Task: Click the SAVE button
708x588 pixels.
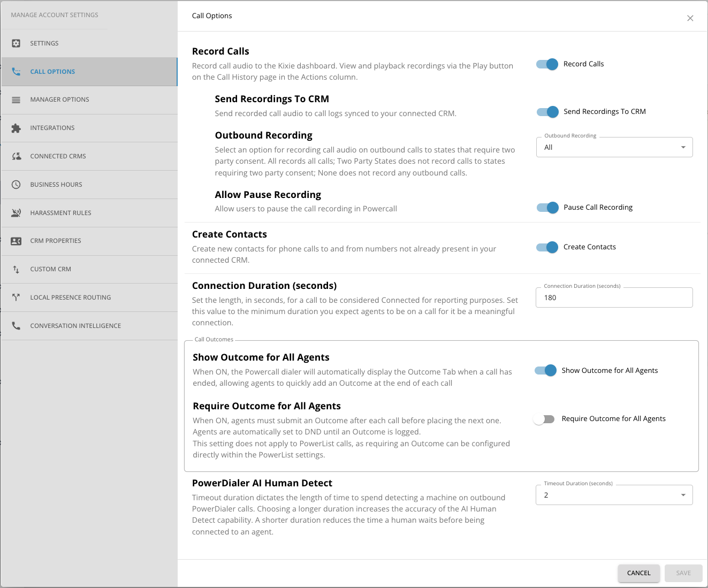Action: (683, 573)
